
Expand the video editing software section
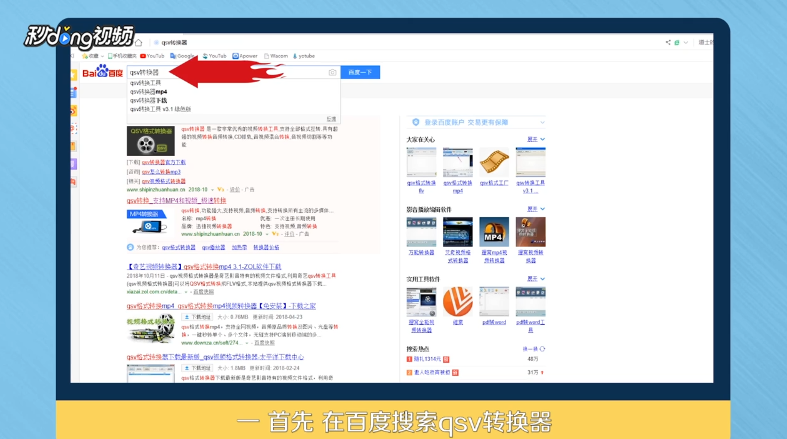(x=536, y=209)
